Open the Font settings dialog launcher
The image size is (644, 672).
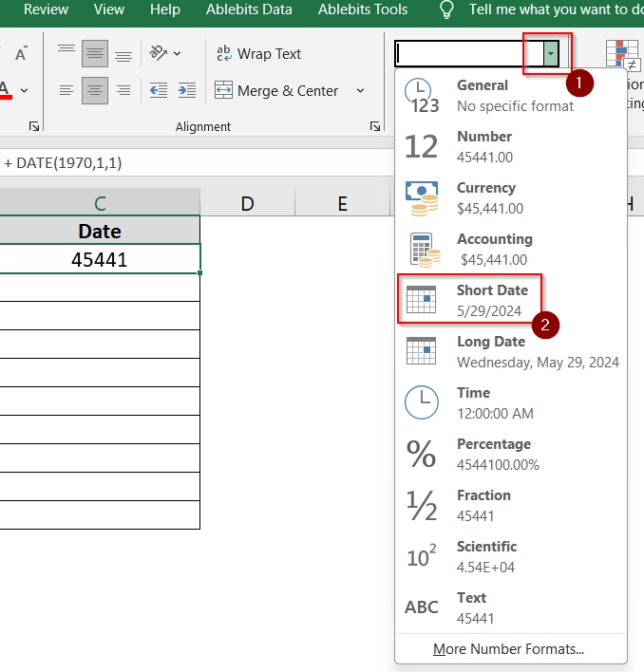[34, 126]
